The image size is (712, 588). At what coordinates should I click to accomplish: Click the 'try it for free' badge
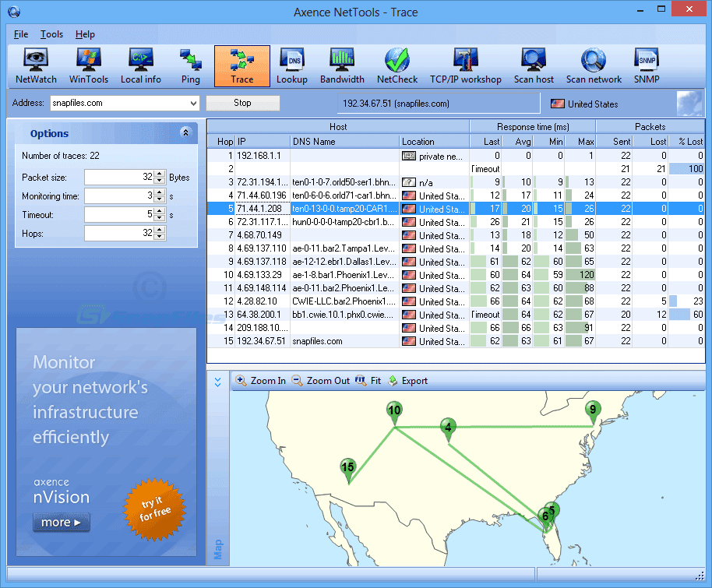tap(155, 509)
